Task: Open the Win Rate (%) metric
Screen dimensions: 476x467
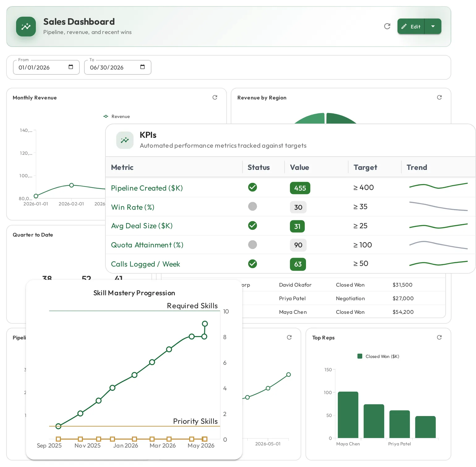Action: coord(133,207)
